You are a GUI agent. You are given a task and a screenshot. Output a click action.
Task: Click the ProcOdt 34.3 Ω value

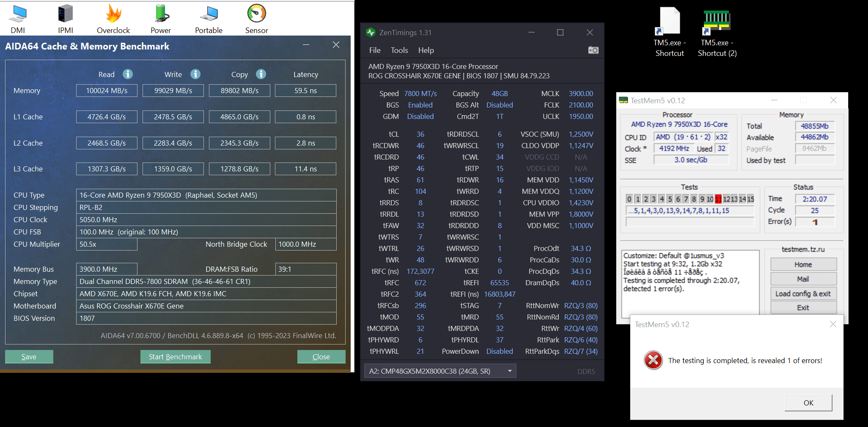[581, 248]
